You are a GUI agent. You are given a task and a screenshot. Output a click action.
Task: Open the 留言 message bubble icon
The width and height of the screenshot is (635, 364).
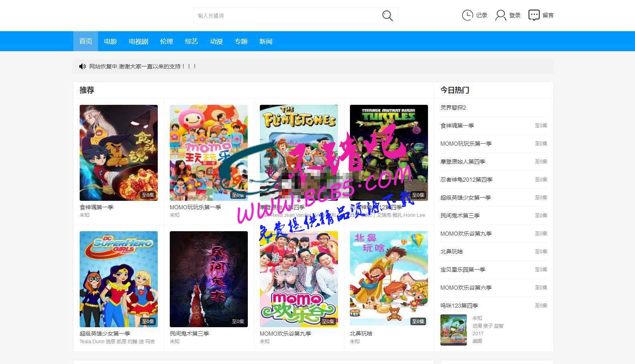click(534, 15)
